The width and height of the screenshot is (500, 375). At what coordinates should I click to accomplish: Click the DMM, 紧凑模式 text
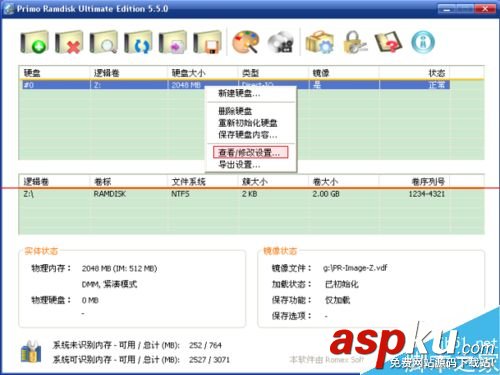(x=109, y=284)
